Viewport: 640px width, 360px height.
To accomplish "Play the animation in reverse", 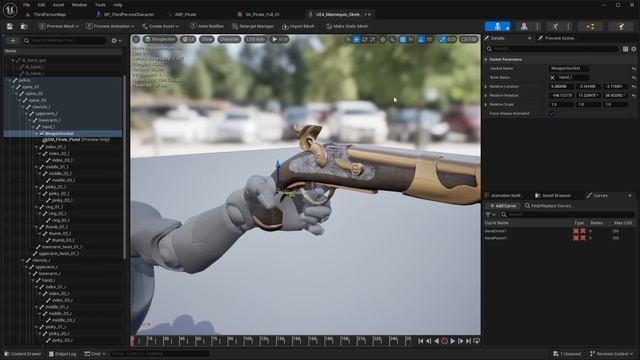I will 437,341.
